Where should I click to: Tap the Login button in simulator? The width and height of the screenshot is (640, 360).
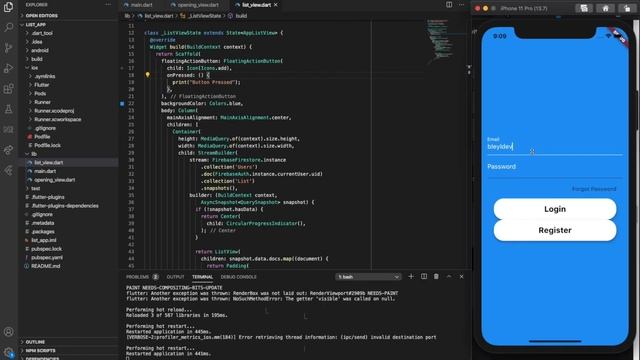coord(555,209)
